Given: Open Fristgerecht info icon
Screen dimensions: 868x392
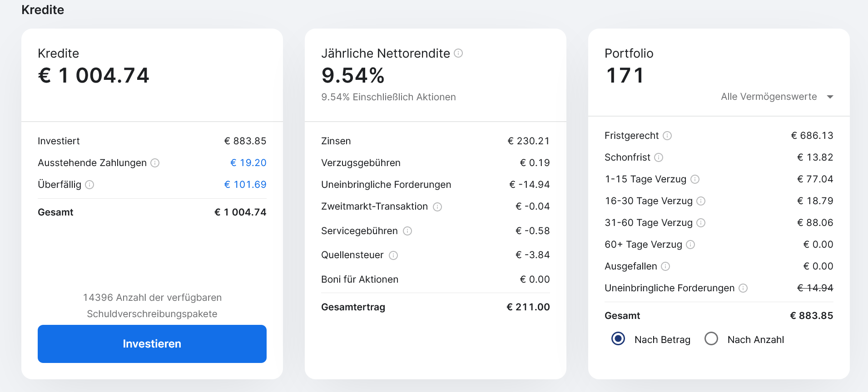Looking at the screenshot, I should coord(667,136).
